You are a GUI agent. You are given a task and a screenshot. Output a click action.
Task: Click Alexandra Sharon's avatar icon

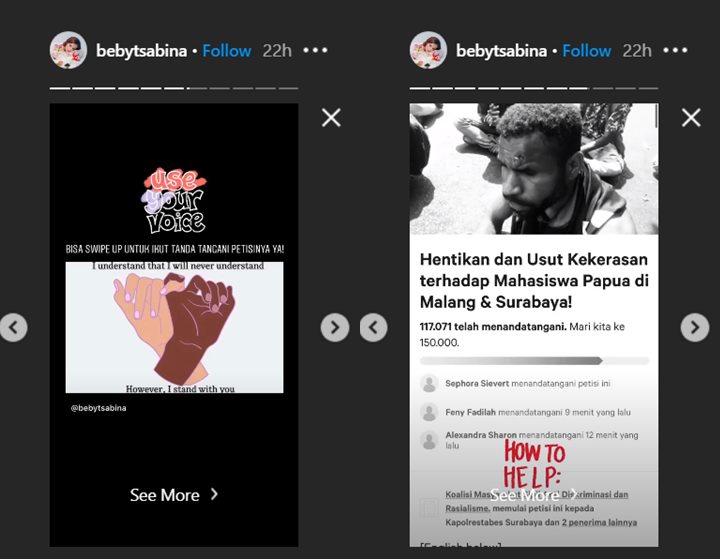click(429, 440)
